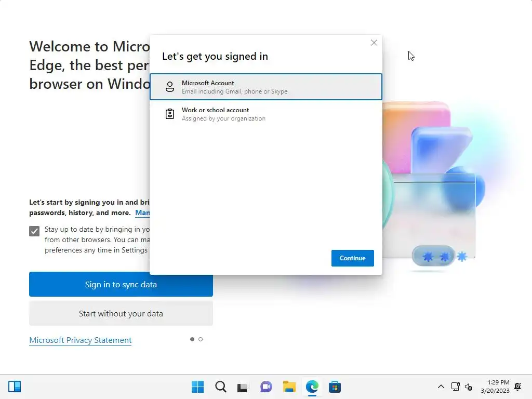The height and width of the screenshot is (399, 532).
Task: Click the Microsoft Edge taskbar icon
Action: [x=312, y=387]
